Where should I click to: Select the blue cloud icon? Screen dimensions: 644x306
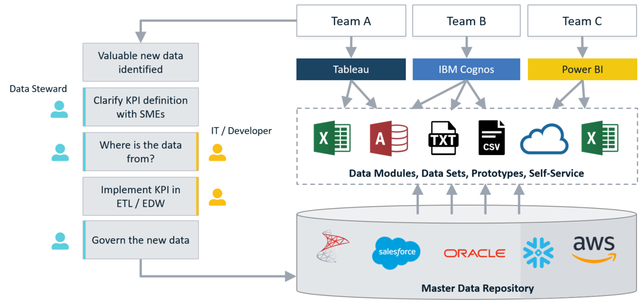tap(544, 139)
